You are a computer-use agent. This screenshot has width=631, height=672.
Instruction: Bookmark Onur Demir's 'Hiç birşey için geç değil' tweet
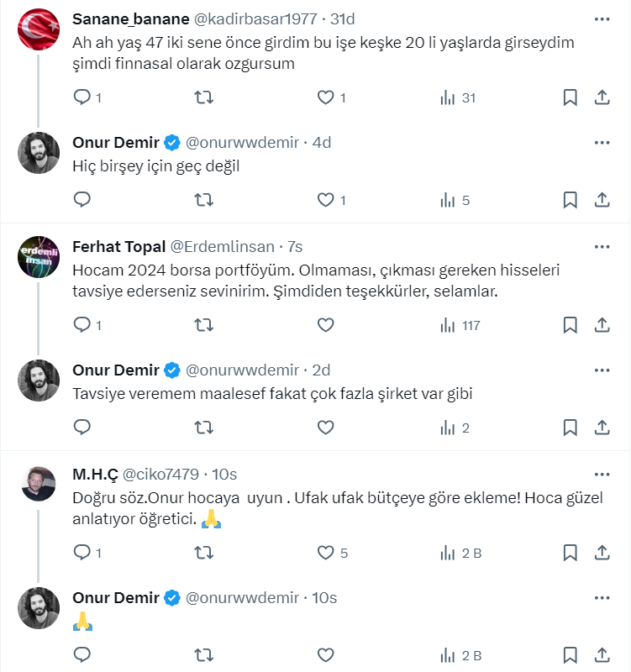click(570, 200)
